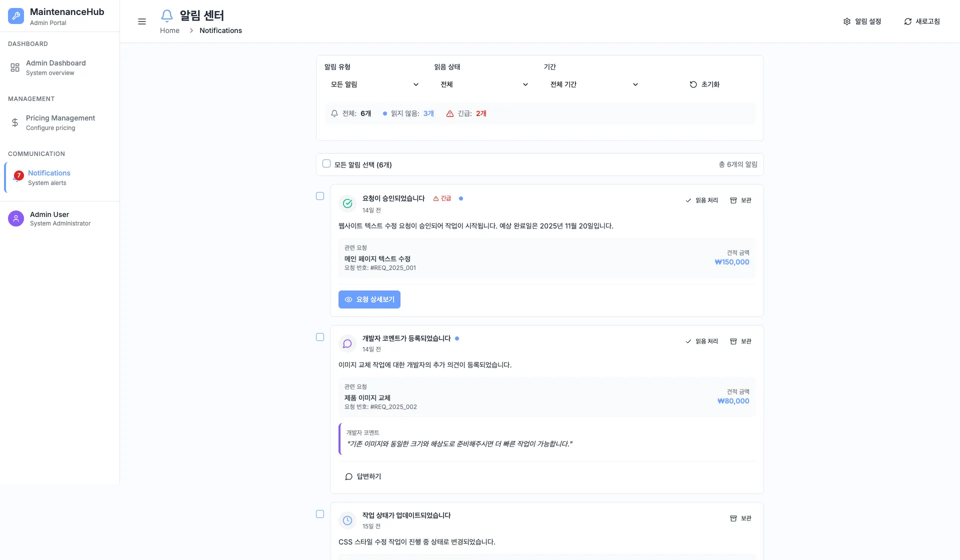Screen dimensions: 960x560
Task: Click the Admin User profile entry
Action: [x=60, y=218]
